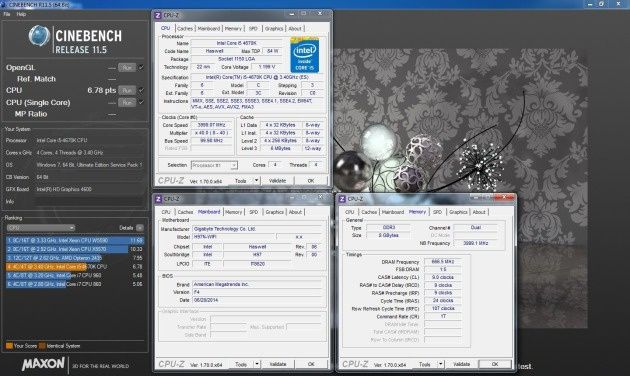Open the SPD tab in the top CPU-Z window
The image size is (630, 376).
(x=253, y=29)
